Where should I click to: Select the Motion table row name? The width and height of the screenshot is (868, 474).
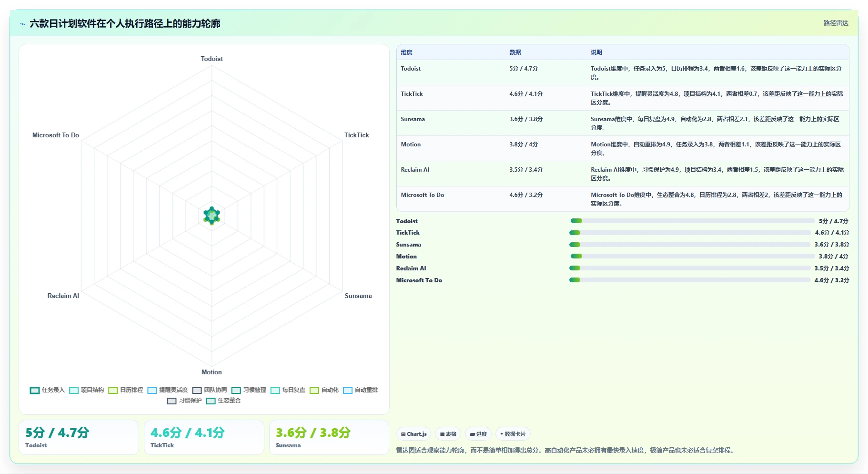[411, 144]
